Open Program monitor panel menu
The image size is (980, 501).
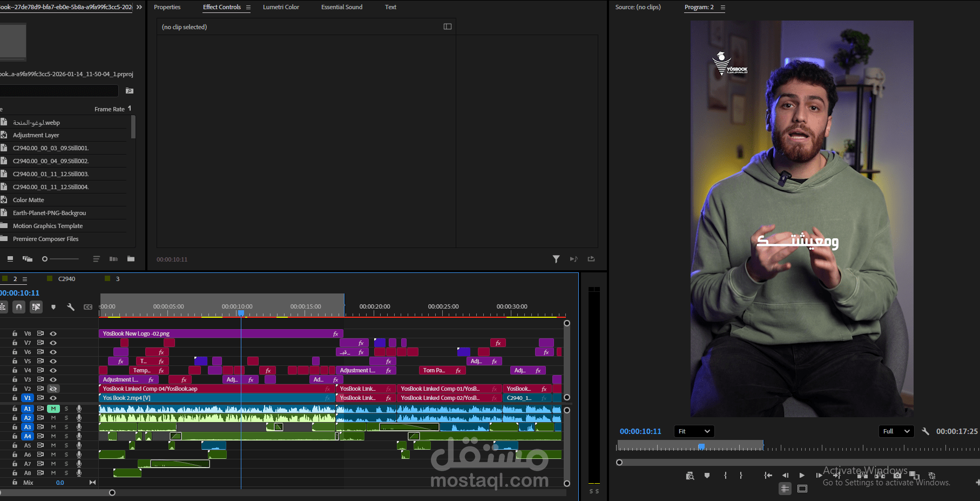(x=723, y=8)
